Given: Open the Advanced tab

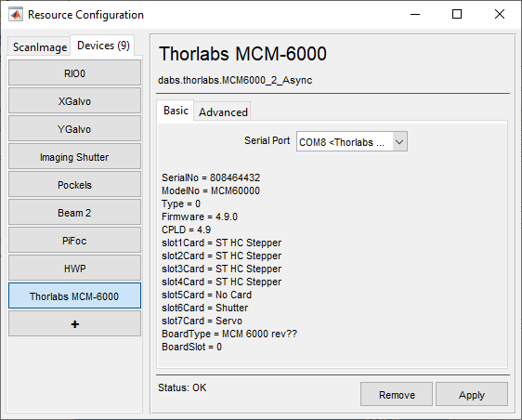Looking at the screenshot, I should pyautogui.click(x=223, y=112).
